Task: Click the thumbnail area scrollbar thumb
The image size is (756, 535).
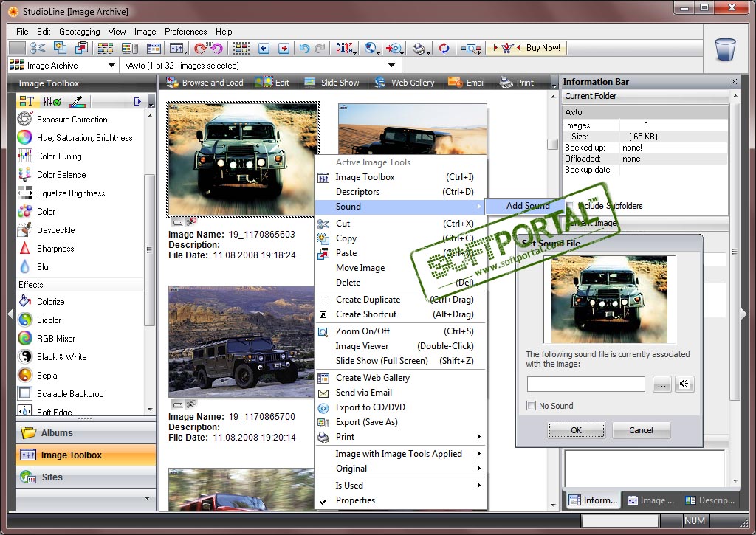Action: click(x=552, y=144)
